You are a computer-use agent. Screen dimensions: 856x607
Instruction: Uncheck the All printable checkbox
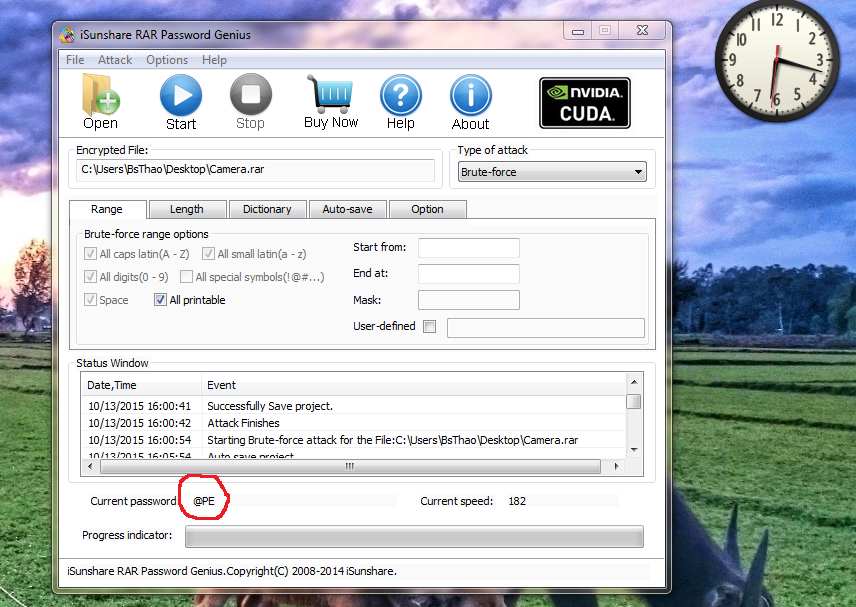[x=161, y=300]
